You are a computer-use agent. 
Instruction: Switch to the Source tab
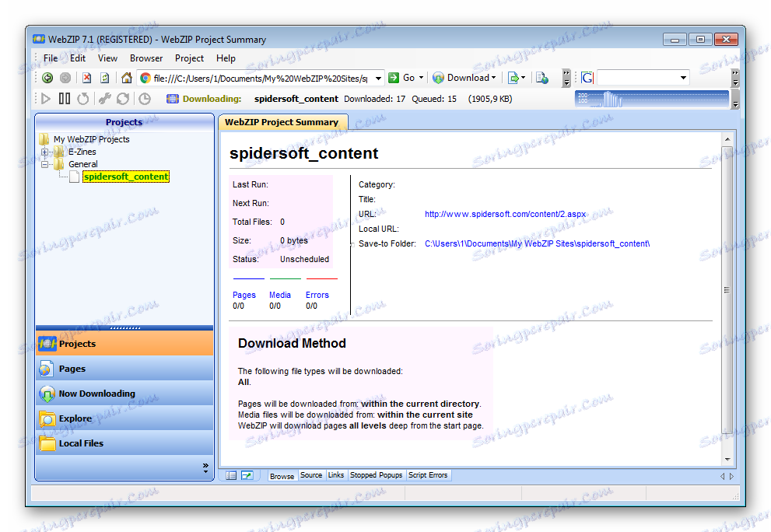[311, 475]
